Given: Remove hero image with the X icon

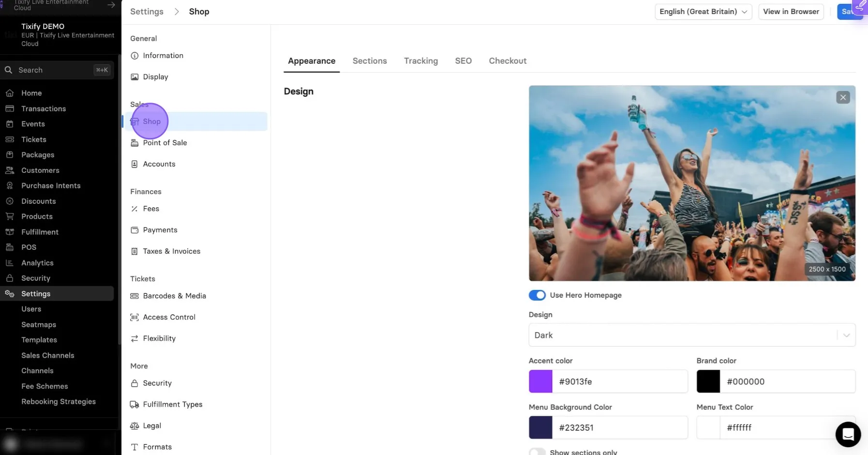Looking at the screenshot, I should coord(843,97).
